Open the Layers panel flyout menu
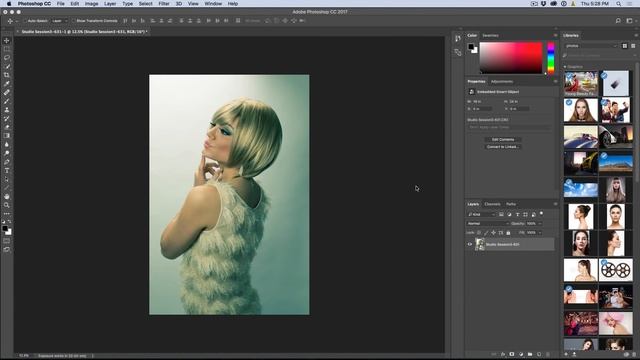The width and height of the screenshot is (640, 360). click(x=555, y=204)
